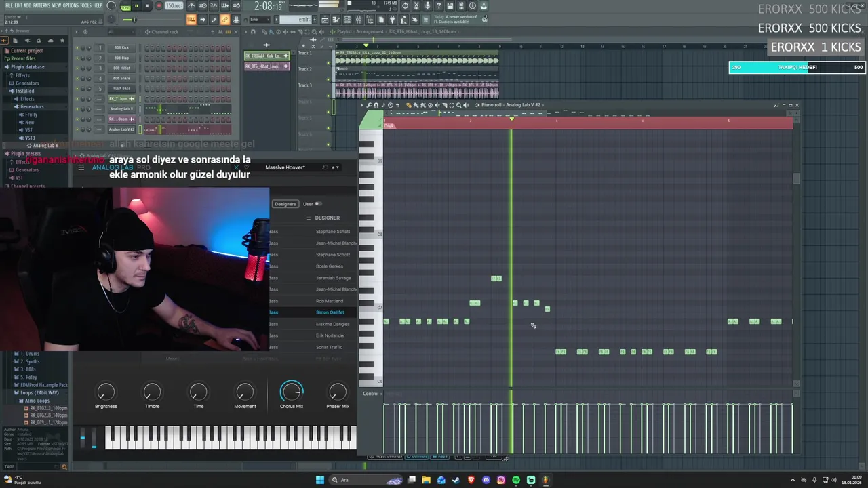868x488 pixels.
Task: Select the RK_BT6_Hihat_Loop clip in the picker
Action: [x=267, y=66]
